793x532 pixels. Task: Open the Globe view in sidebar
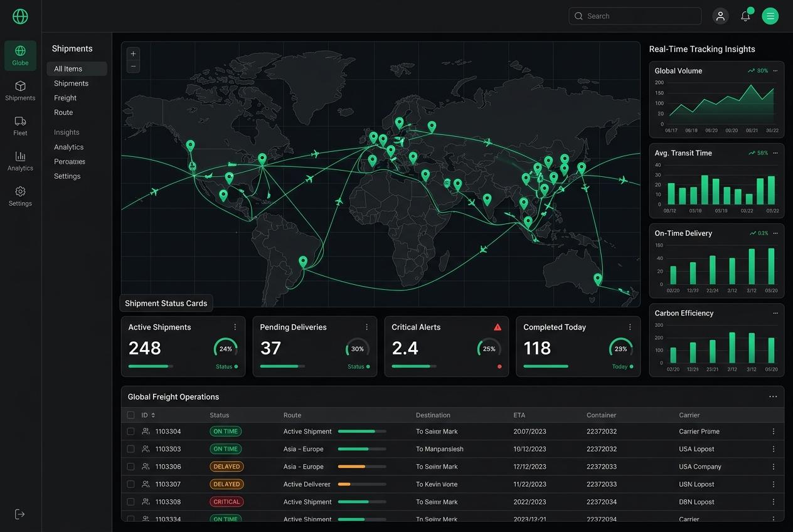[x=20, y=55]
